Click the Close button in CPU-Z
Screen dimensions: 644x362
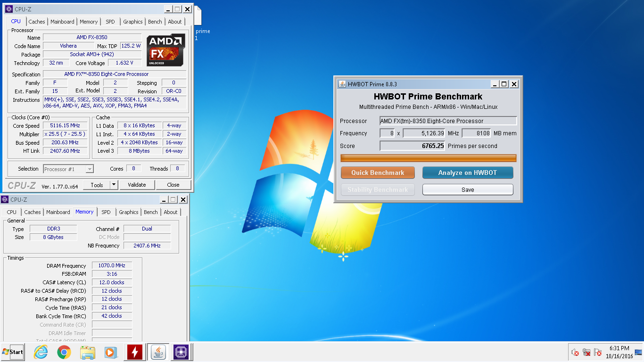(173, 185)
